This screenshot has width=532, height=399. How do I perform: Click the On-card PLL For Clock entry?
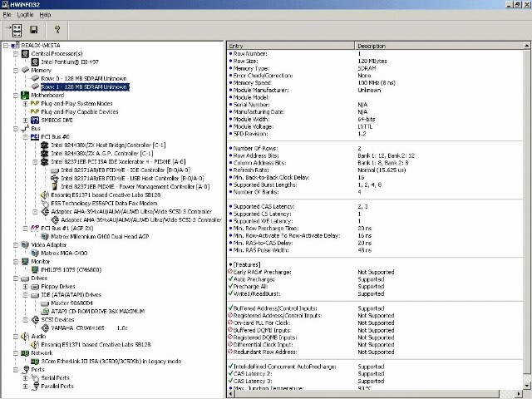[375, 323]
